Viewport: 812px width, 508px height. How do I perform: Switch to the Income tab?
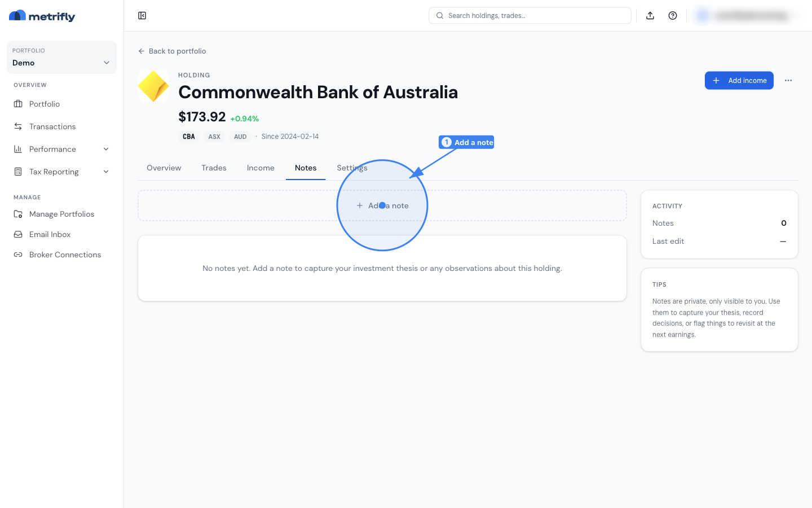261,168
